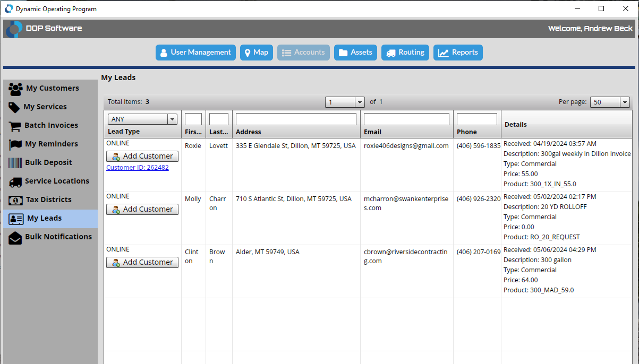This screenshot has width=639, height=364.
Task: Click the Service Locations truck icon
Action: pyautogui.click(x=15, y=181)
